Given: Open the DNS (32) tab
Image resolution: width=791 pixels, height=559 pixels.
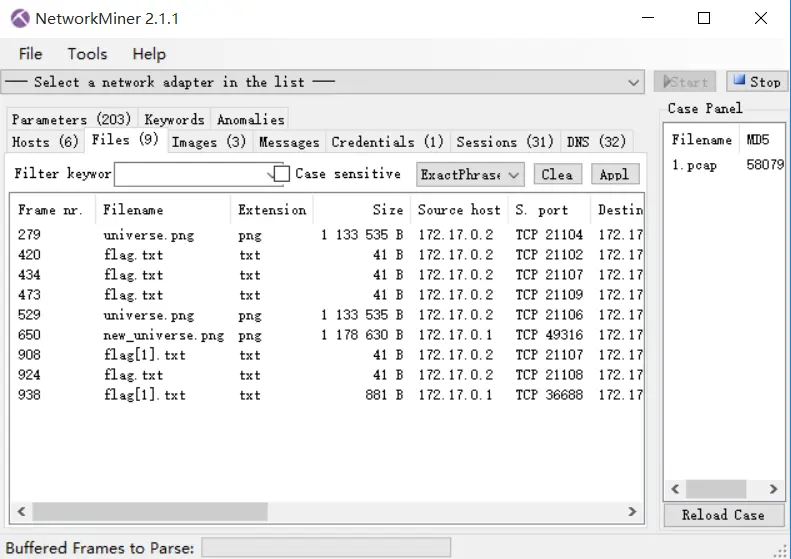Looking at the screenshot, I should (x=596, y=142).
